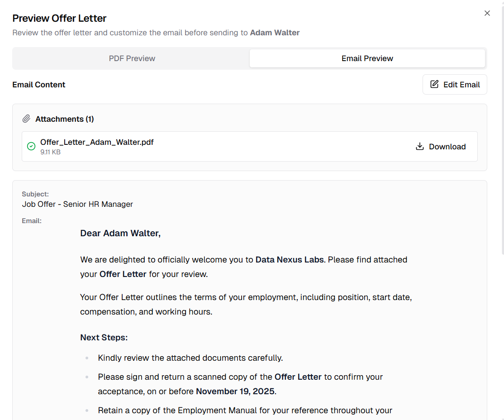Click the 'Dear Adam Walter,' greeting
This screenshot has height=420, width=504.
(x=120, y=234)
